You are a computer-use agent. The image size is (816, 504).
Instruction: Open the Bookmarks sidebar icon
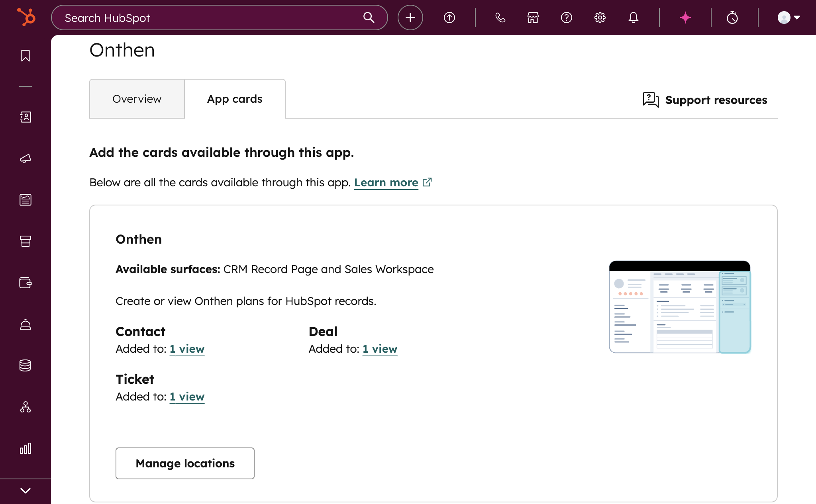coord(25,56)
